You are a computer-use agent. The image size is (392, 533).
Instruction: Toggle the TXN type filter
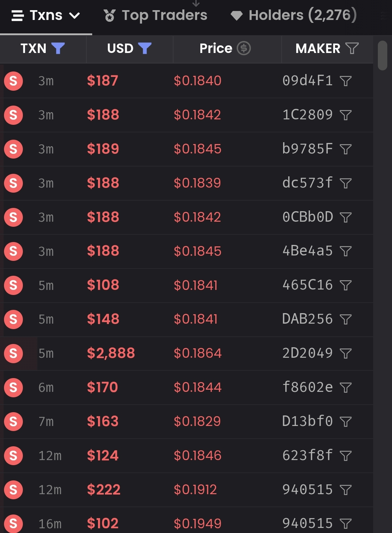pos(58,48)
